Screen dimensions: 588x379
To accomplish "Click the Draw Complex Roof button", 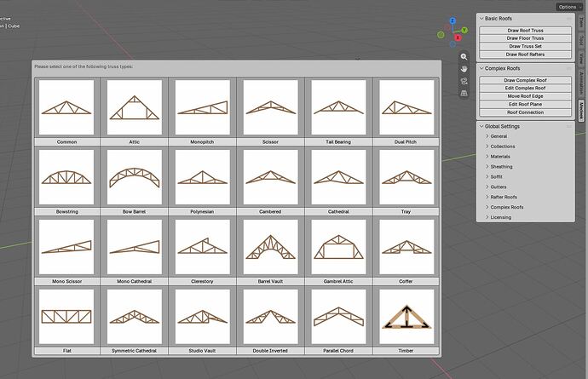I will point(525,80).
